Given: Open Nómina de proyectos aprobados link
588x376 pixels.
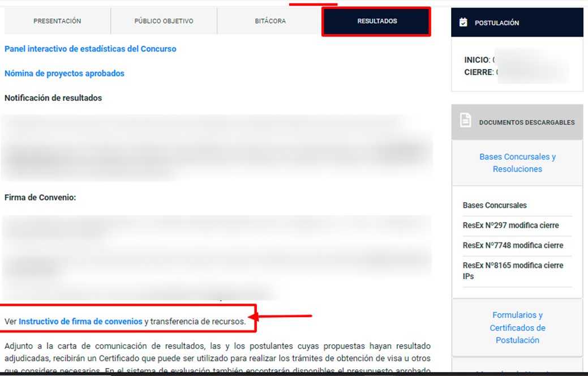Looking at the screenshot, I should [64, 73].
